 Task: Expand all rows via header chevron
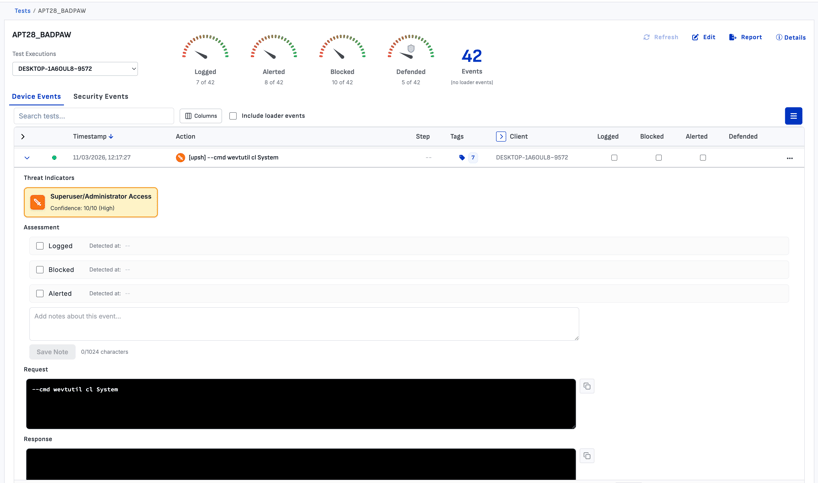click(x=23, y=137)
